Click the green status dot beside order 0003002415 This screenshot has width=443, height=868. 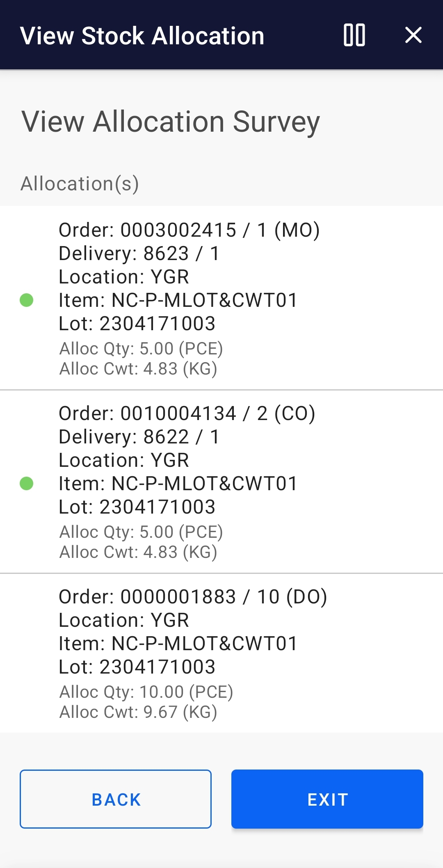[x=27, y=300]
